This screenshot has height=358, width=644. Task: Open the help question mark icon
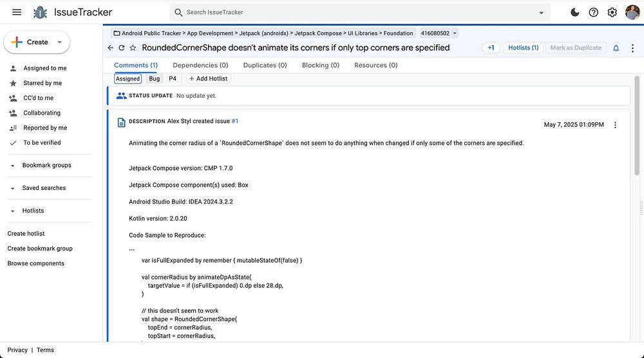point(594,12)
